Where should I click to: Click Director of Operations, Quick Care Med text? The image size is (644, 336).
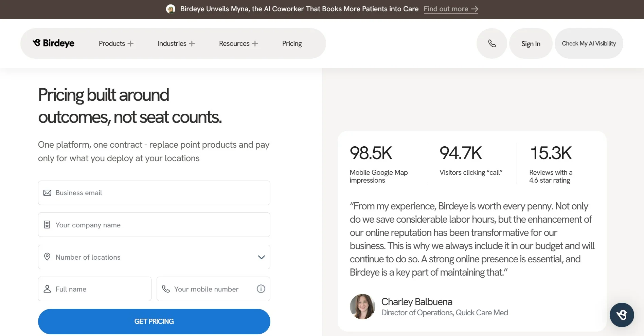coord(445,313)
